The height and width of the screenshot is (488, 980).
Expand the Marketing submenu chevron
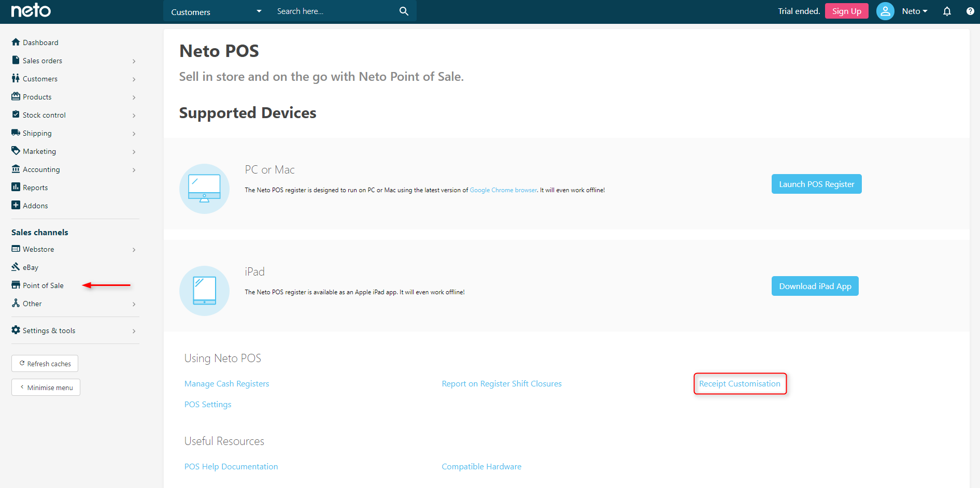click(134, 152)
